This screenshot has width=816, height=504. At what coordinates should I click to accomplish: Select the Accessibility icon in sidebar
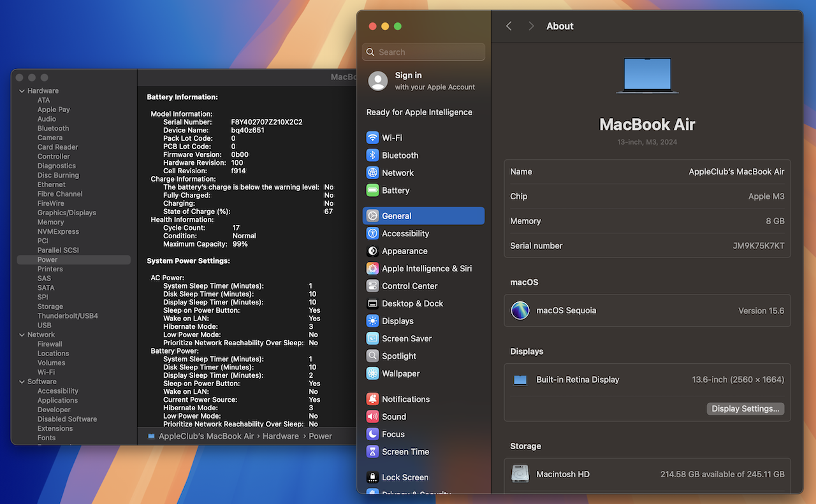click(372, 234)
